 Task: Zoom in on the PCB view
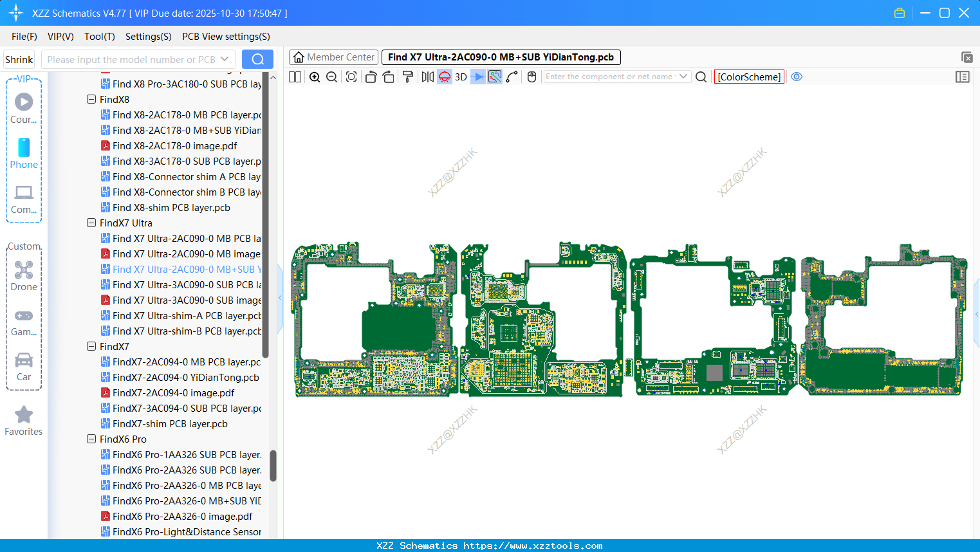(x=315, y=77)
